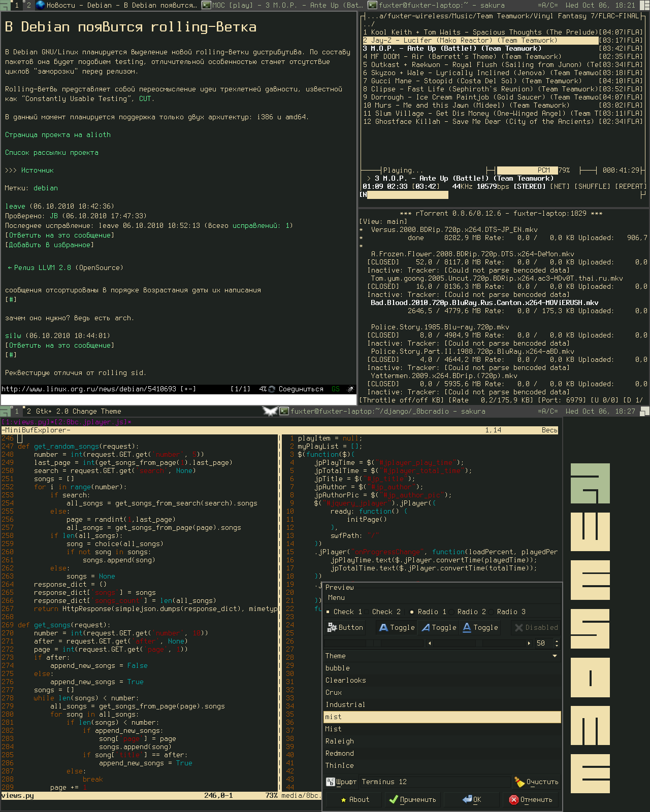Image resolution: width=650 pixels, height=812 pixels.
Task: Click scrollbar left arrow in Preview
Action: 430,643
